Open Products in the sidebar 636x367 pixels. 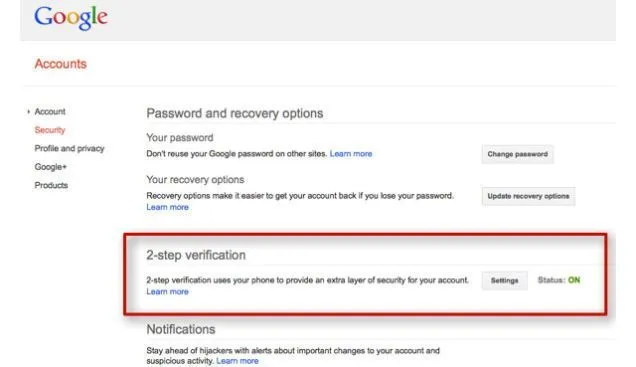51,185
